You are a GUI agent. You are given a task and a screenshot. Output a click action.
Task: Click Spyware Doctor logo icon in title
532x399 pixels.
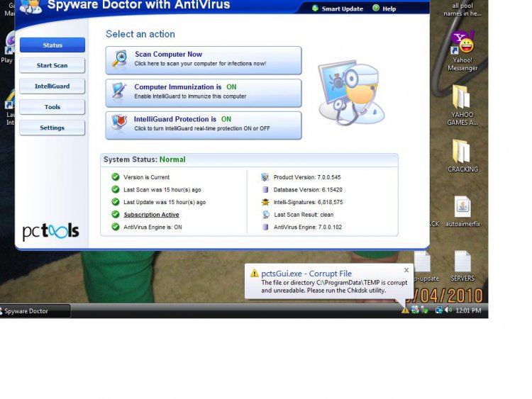[31, 7]
